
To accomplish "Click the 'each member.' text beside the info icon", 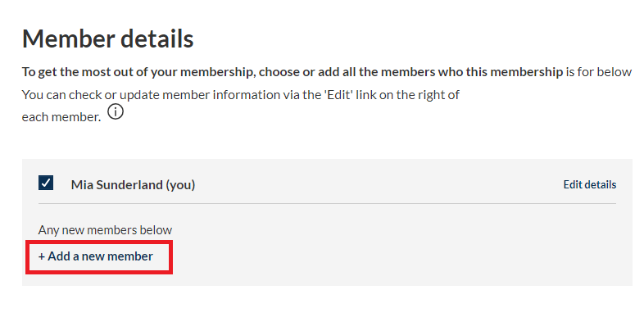I will pyautogui.click(x=61, y=117).
